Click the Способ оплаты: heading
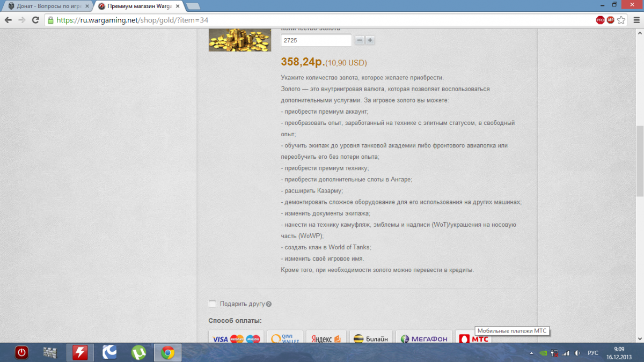The height and width of the screenshot is (362, 644). pyautogui.click(x=235, y=321)
